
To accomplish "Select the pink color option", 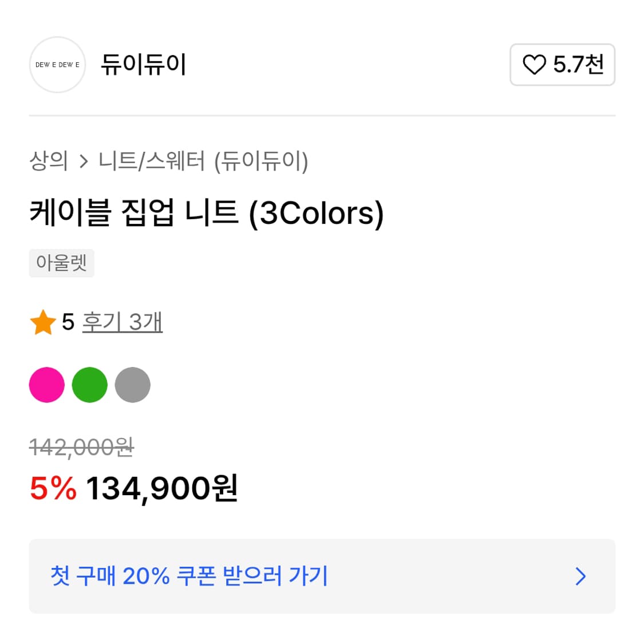I will click(46, 385).
